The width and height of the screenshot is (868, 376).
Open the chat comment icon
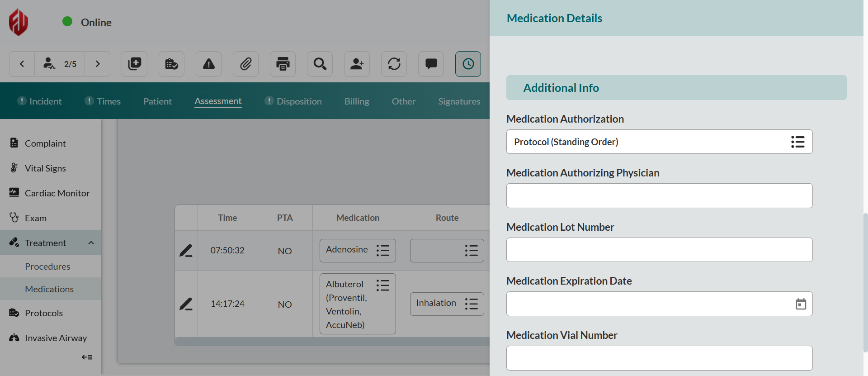(x=431, y=64)
